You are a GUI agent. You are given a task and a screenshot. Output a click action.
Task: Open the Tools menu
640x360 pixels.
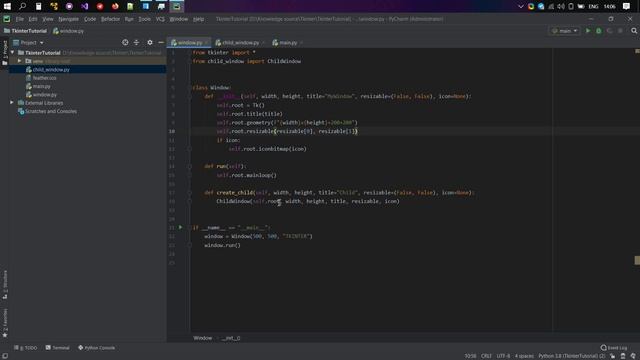144,19
